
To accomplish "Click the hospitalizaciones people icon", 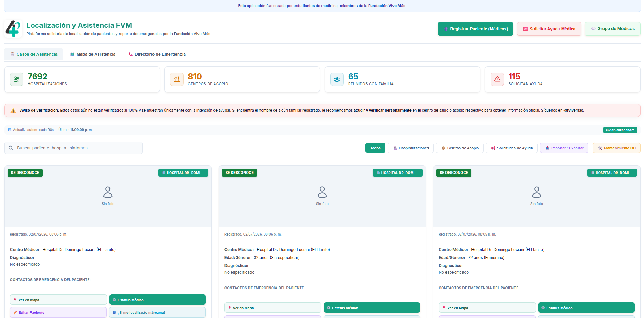I will 17,79.
